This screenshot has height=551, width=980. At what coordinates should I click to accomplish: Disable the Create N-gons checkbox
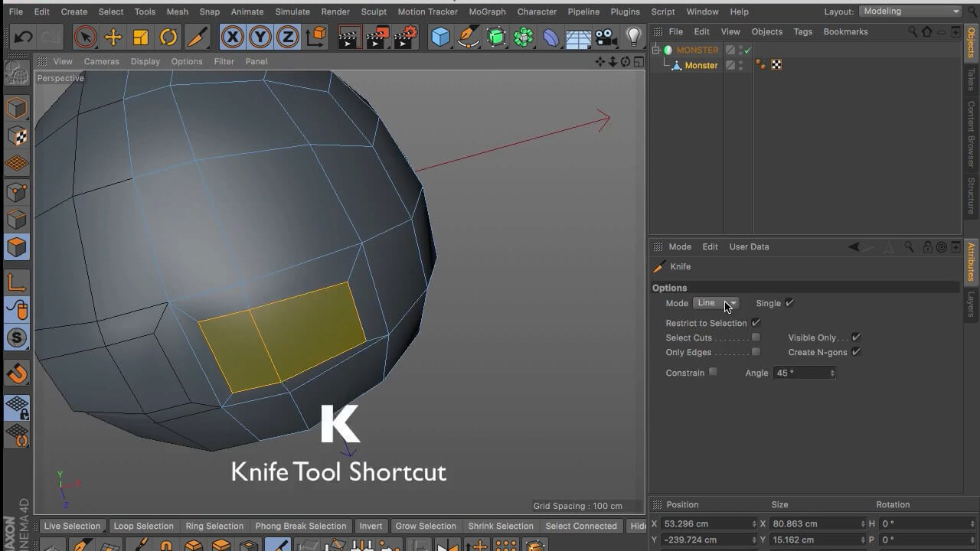click(856, 352)
